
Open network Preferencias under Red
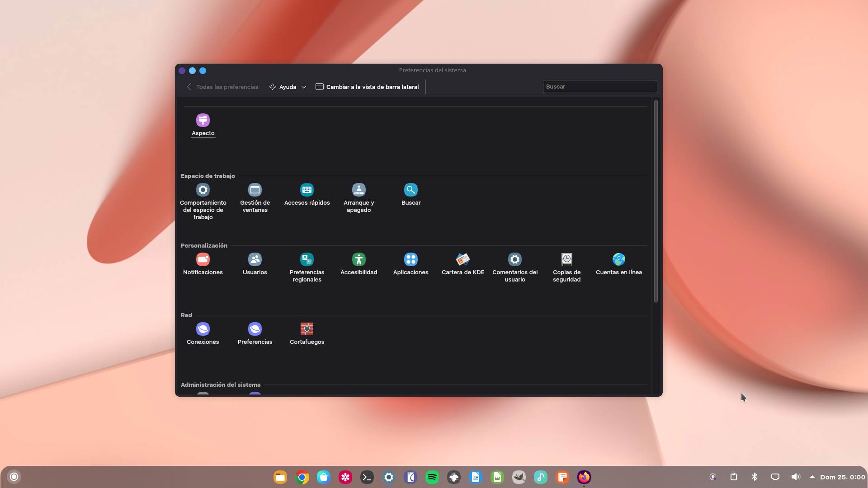point(255,334)
